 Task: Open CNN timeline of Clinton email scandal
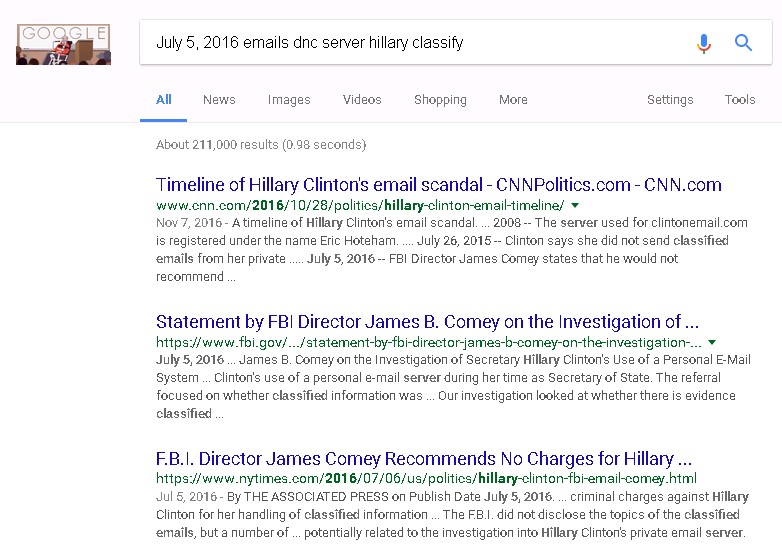tap(439, 185)
